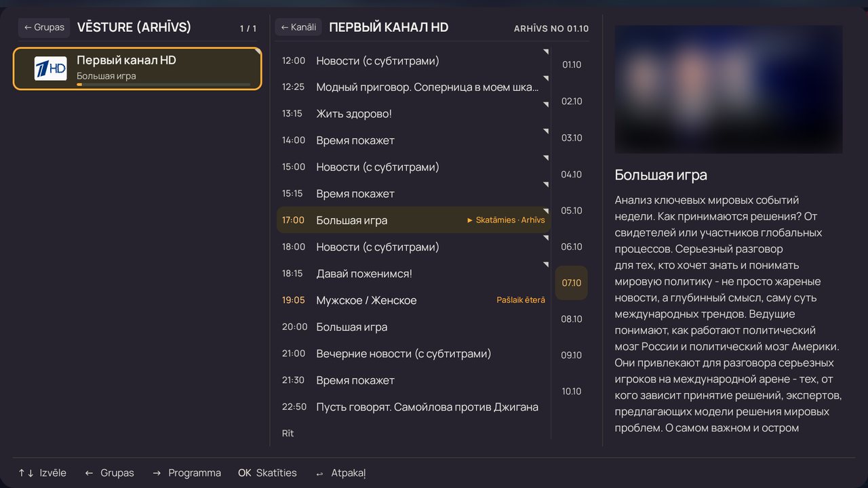The height and width of the screenshot is (488, 868).
Task: Select the 12:00 Новости program row
Action: click(x=414, y=61)
